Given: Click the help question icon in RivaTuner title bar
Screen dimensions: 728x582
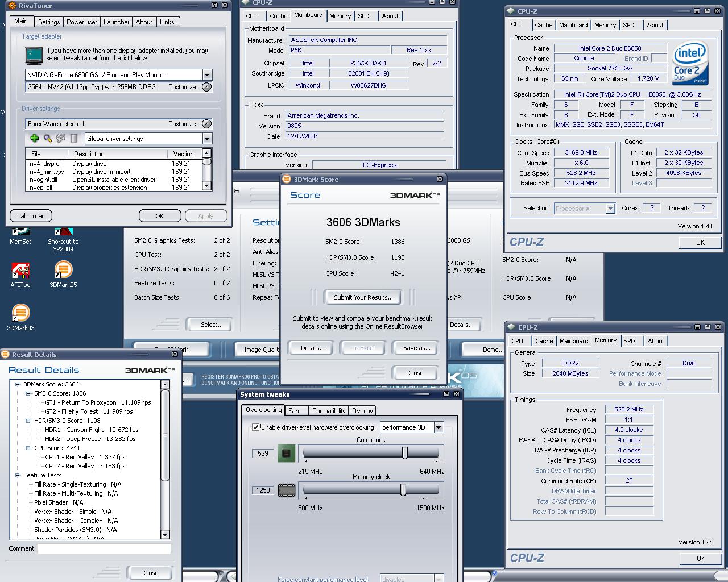Looking at the screenshot, I should pos(214,5).
